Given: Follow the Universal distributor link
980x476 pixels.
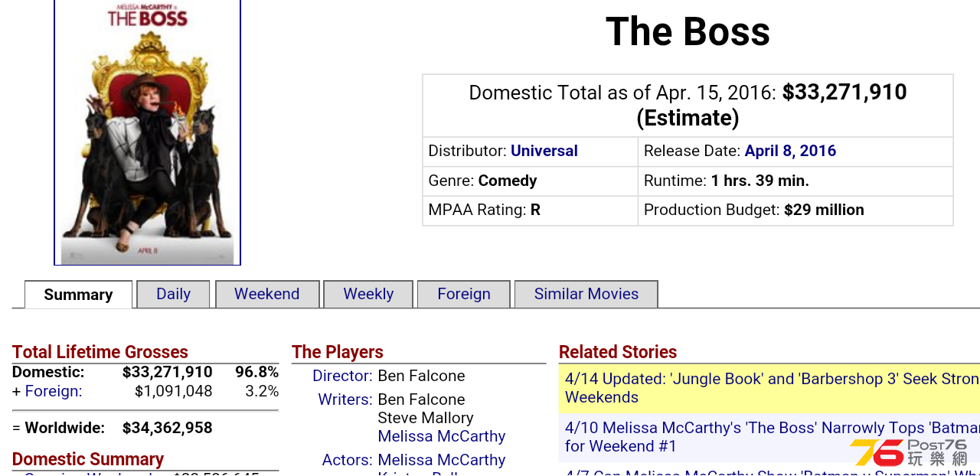Looking at the screenshot, I should pyautogui.click(x=544, y=151).
